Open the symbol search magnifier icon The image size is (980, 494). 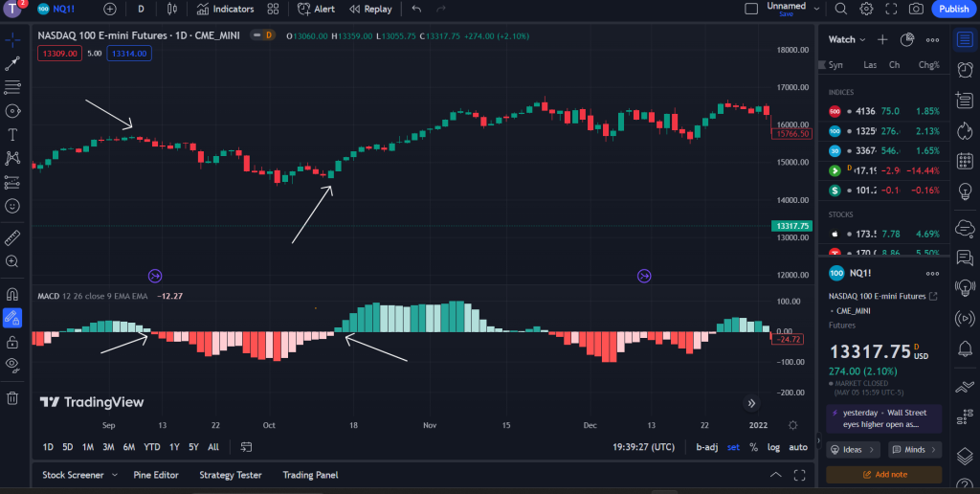tap(840, 9)
